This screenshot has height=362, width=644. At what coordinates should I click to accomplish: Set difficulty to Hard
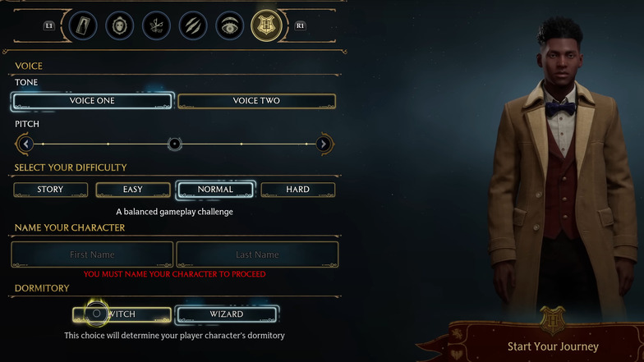point(297,190)
